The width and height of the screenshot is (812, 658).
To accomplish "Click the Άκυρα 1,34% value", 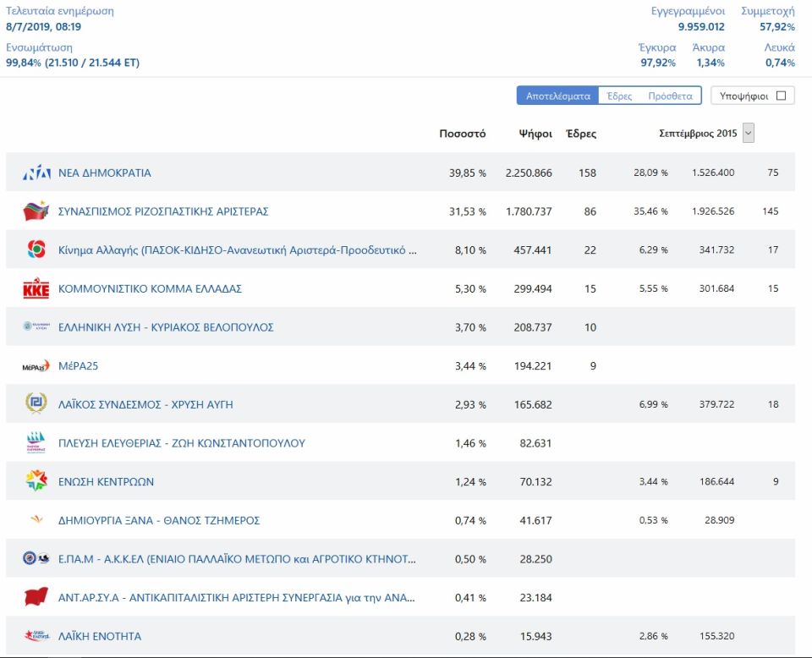I will pos(710,63).
